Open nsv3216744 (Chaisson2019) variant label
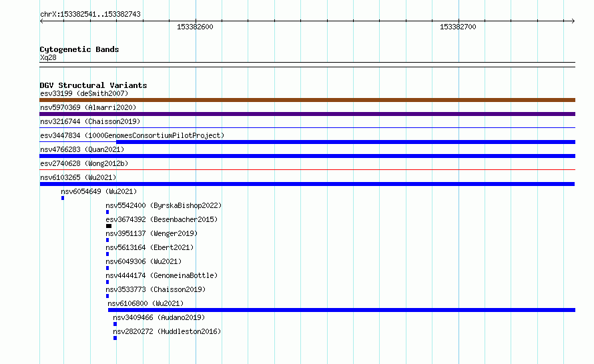The image size is (594, 364). [x=90, y=121]
